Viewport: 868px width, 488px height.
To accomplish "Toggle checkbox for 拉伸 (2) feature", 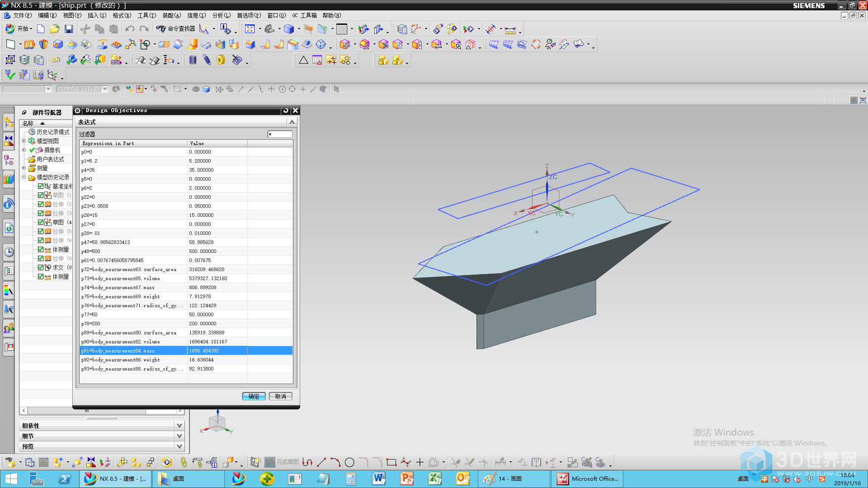I will click(x=41, y=204).
